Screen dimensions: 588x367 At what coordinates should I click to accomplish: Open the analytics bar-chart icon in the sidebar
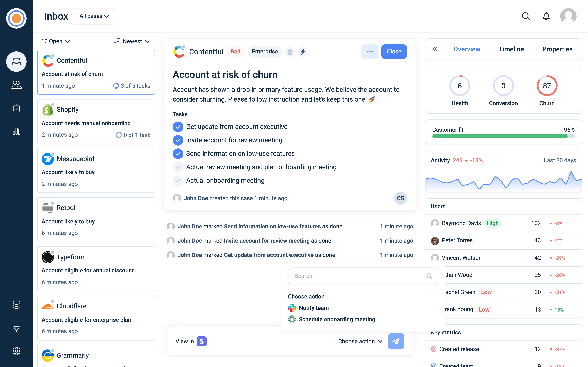coord(16,131)
